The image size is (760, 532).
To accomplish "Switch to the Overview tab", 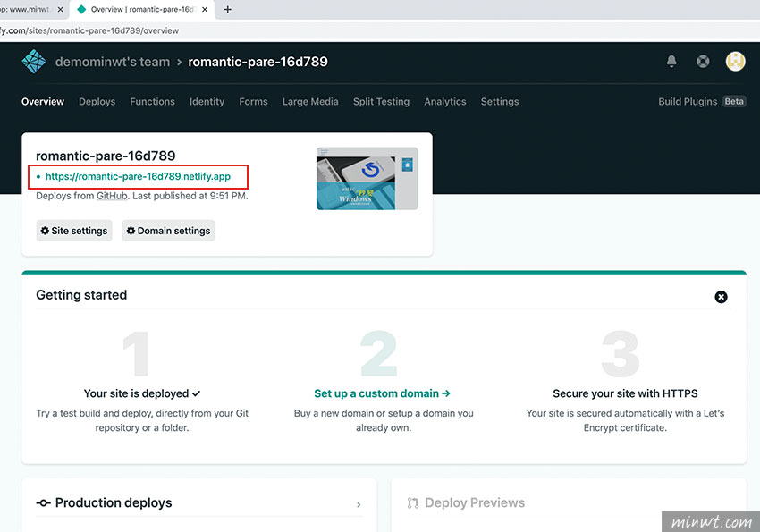I will coord(43,101).
